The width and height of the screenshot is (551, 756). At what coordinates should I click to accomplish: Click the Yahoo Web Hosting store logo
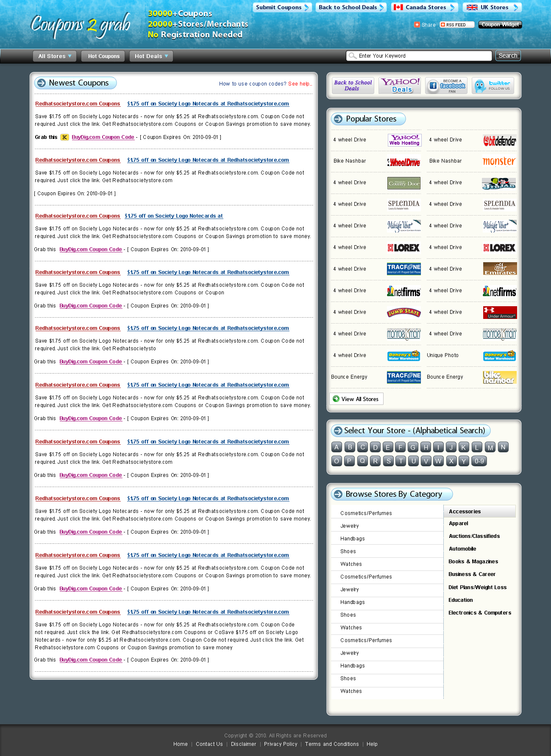click(x=404, y=140)
